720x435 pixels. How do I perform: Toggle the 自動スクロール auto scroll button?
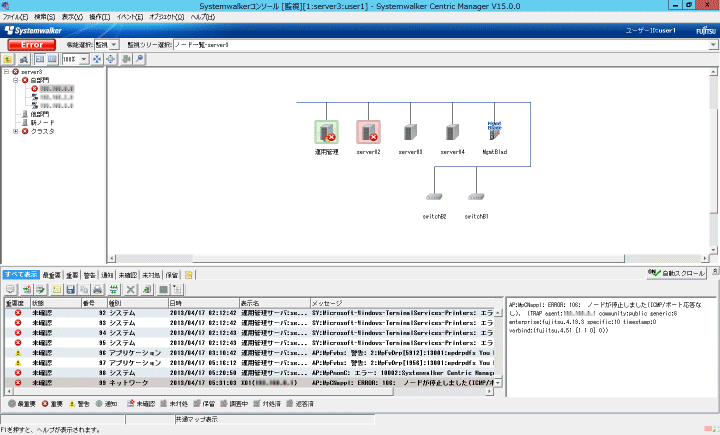tap(676, 273)
